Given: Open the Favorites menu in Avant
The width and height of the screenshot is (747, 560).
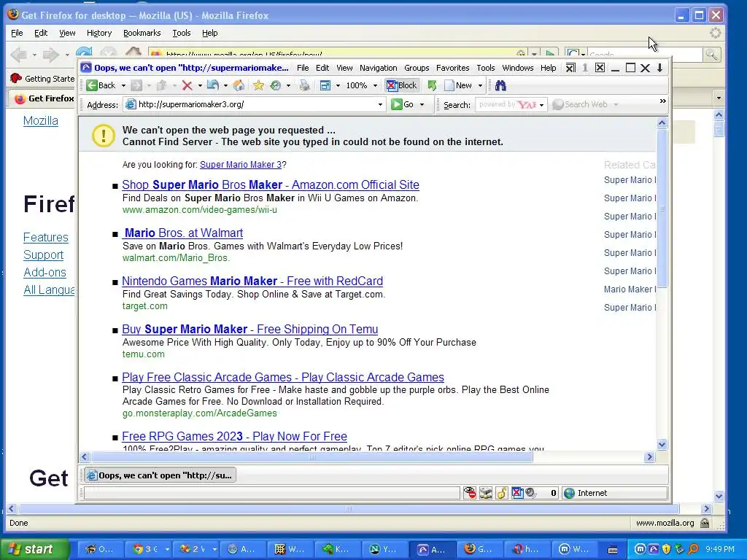Looking at the screenshot, I should click(x=452, y=68).
